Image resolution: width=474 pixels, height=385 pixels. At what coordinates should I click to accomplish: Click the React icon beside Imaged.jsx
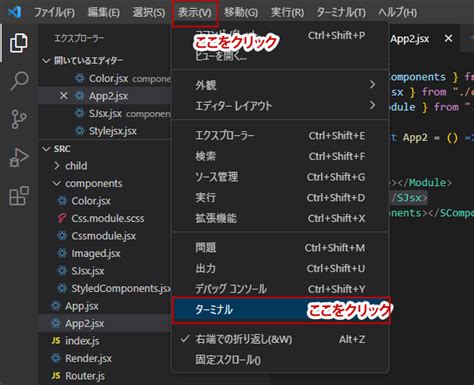pos(62,253)
